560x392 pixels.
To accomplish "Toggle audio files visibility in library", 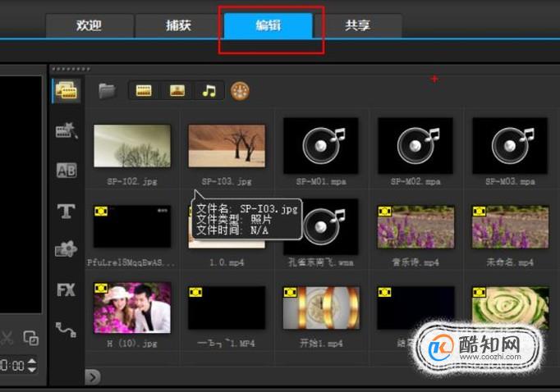I will 209,91.
